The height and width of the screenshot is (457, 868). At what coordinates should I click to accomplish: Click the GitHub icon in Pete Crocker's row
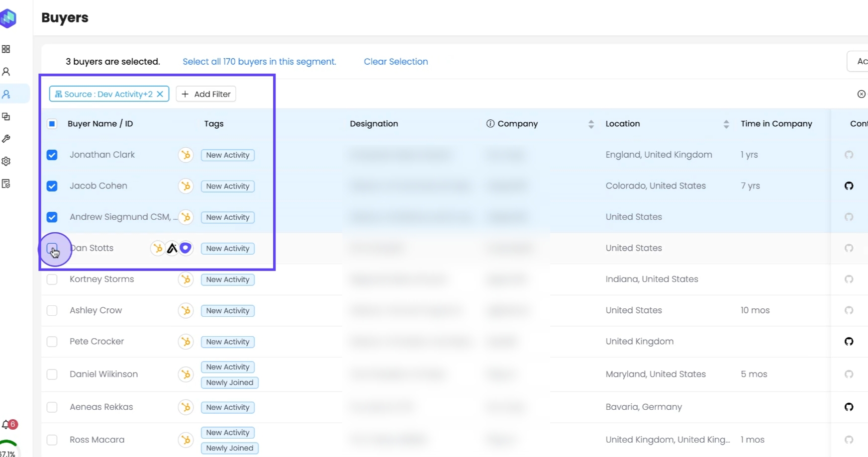tap(849, 342)
